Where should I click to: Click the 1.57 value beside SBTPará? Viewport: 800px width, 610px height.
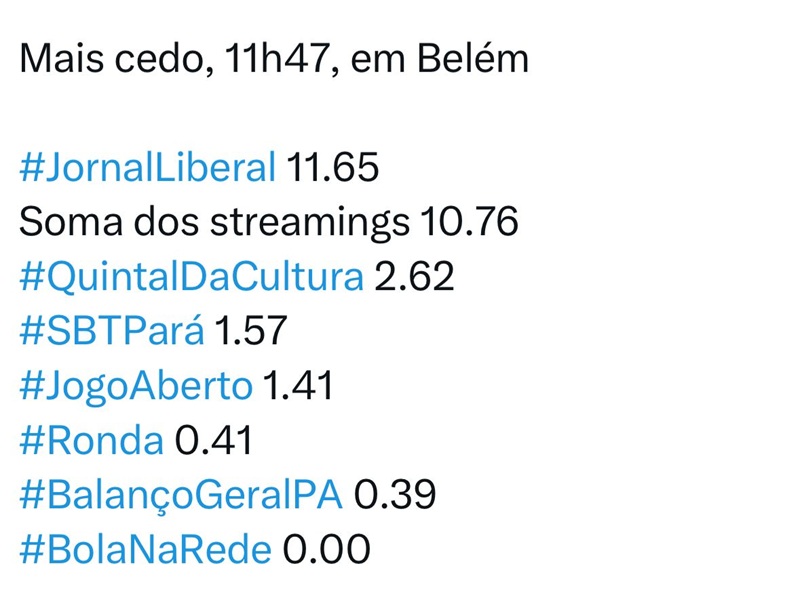[x=251, y=331]
